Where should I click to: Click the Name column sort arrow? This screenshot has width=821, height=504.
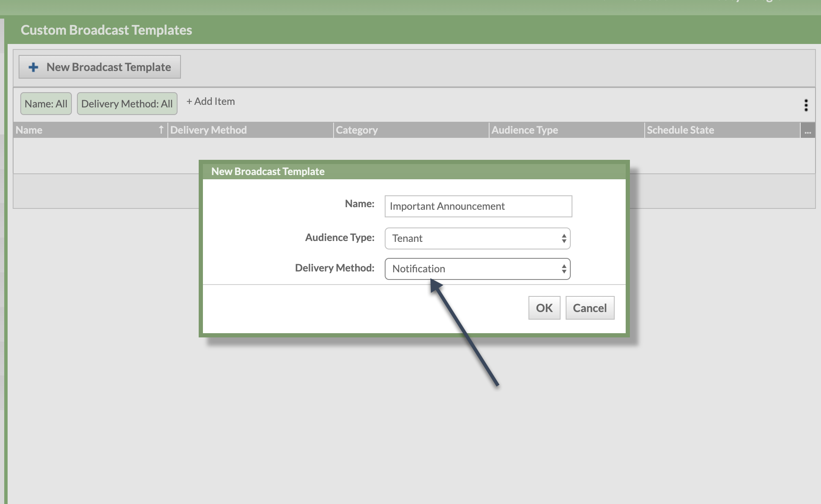(161, 130)
